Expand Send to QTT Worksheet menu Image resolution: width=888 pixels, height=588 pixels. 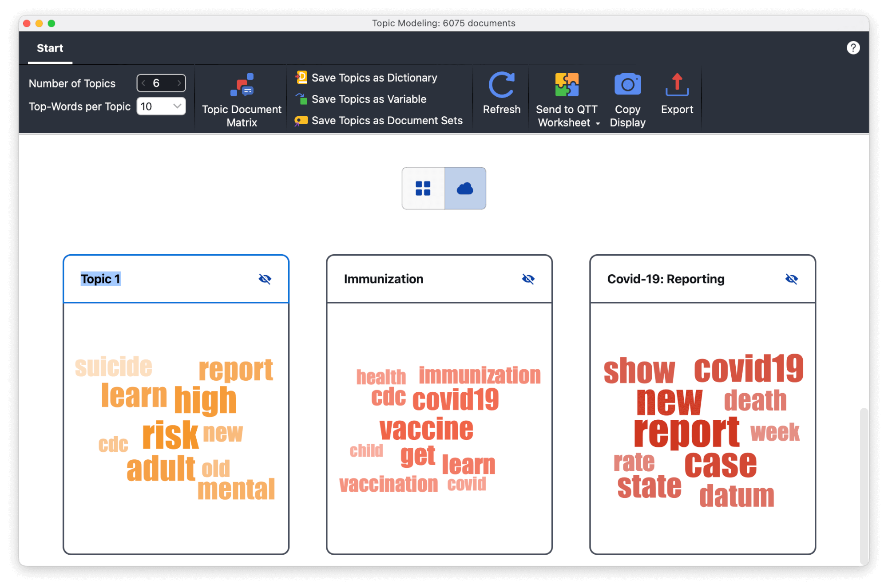598,123
